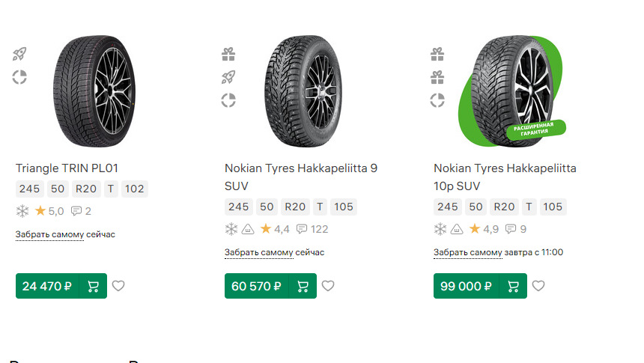Add Triangle TRIN PL01 to favorites
Screen dimensions: 644x363
(118, 285)
